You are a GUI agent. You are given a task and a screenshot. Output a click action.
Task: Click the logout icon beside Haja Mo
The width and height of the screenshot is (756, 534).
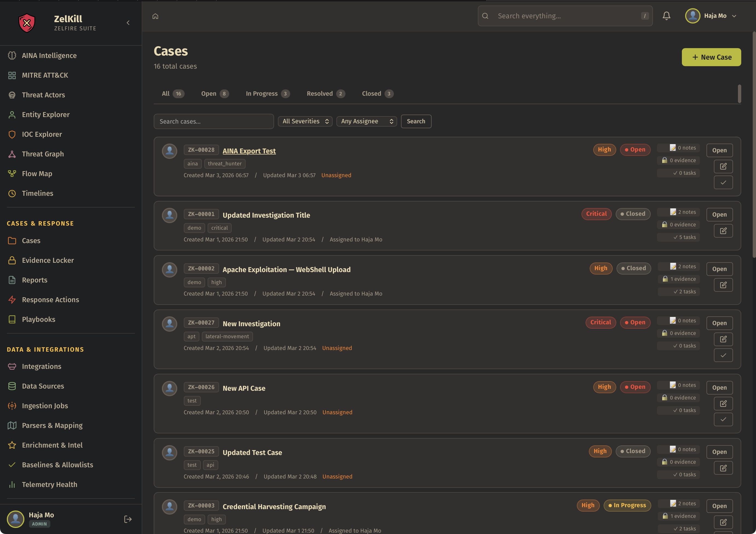pos(128,519)
